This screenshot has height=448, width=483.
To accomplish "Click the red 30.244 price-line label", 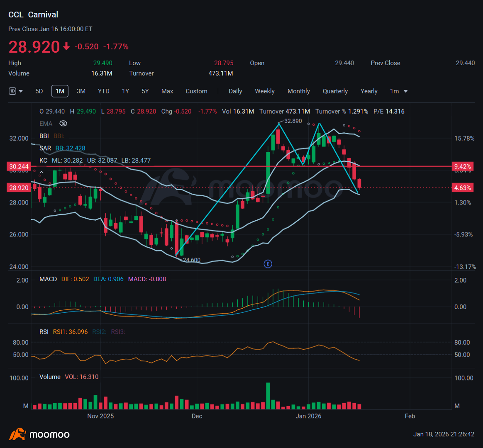I will pos(19,167).
